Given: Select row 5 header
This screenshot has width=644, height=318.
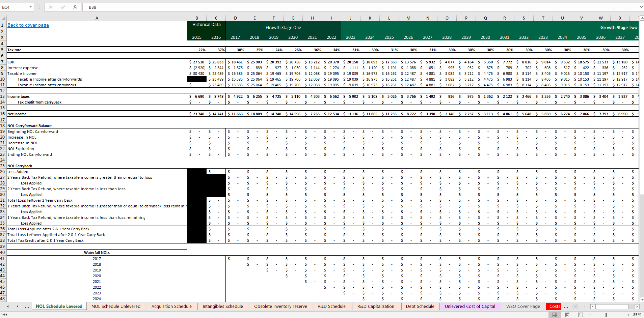Looking at the screenshot, I should pos(3,50).
